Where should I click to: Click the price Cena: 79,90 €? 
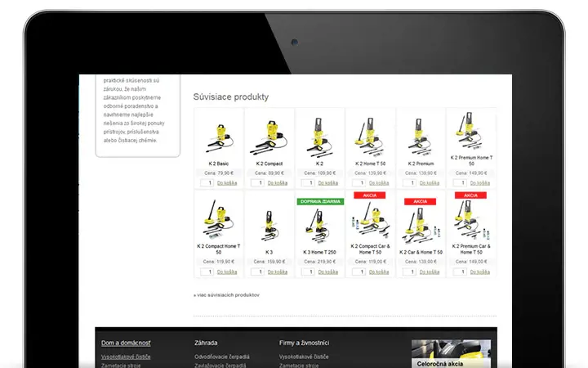219,173
